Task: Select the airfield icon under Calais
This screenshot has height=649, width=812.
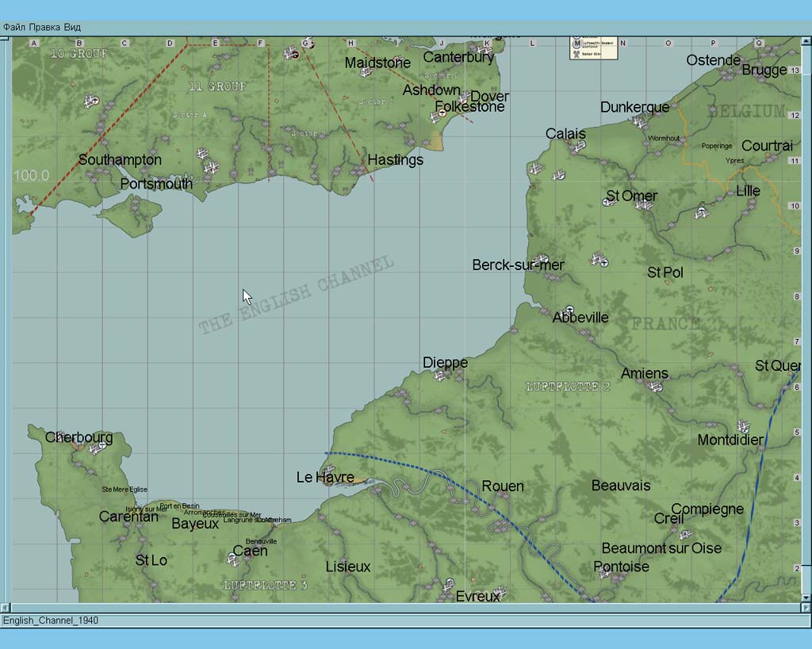Action: 579,146
